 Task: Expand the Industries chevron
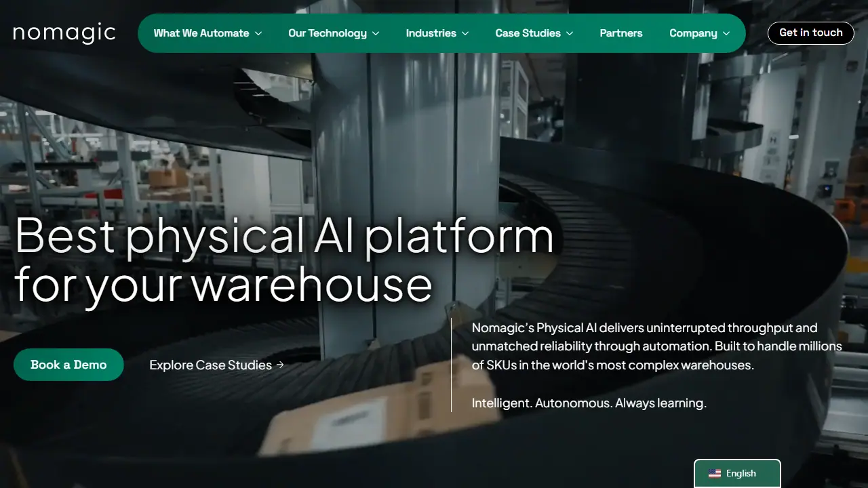[465, 33]
